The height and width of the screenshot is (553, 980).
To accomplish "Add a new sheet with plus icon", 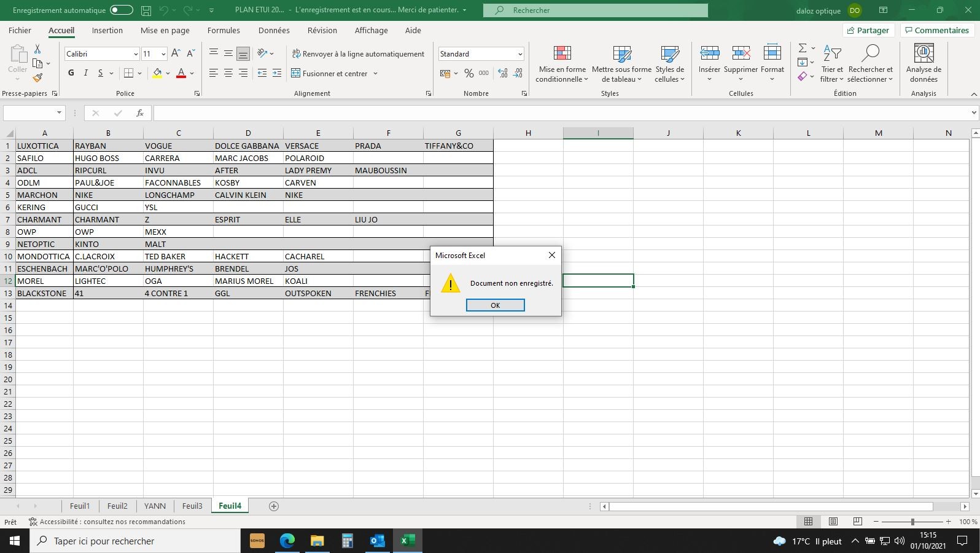I will (x=274, y=506).
